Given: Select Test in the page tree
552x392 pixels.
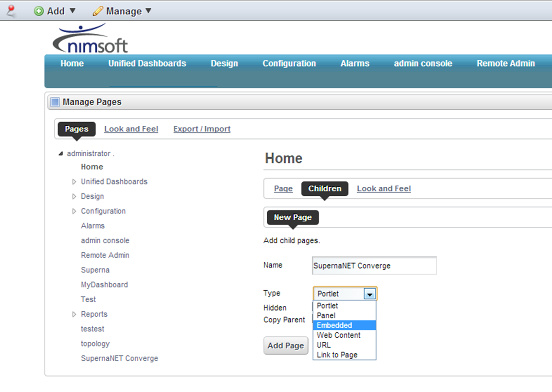Looking at the screenshot, I should [88, 300].
